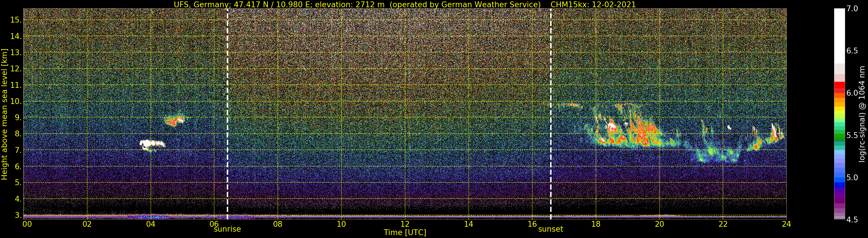Click the 'Time [UTC]' axis title
Image resolution: width=868 pixels, height=238 pixels.
click(x=405, y=233)
